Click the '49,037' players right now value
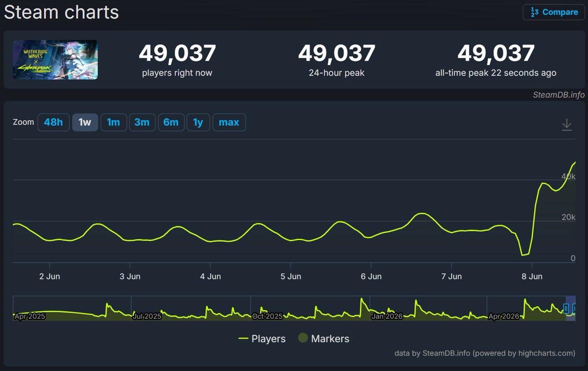The width and height of the screenshot is (588, 371). pyautogui.click(x=177, y=53)
